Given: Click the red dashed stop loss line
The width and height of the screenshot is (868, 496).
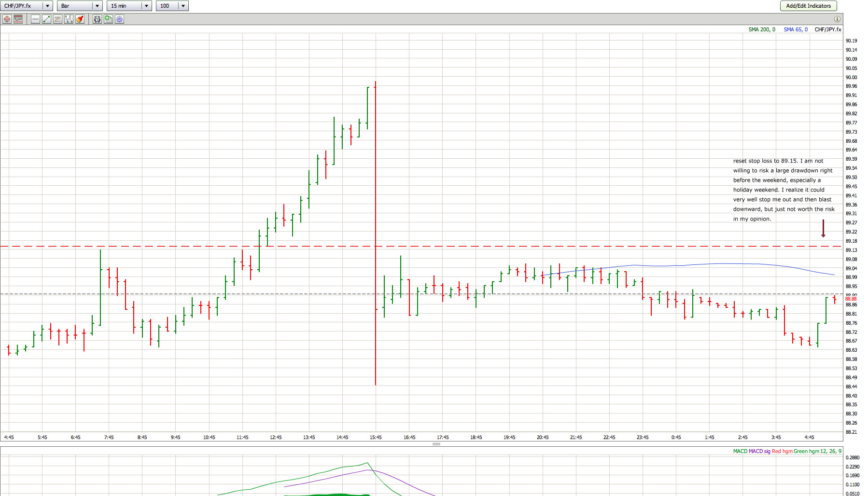Looking at the screenshot, I should 193,247.
